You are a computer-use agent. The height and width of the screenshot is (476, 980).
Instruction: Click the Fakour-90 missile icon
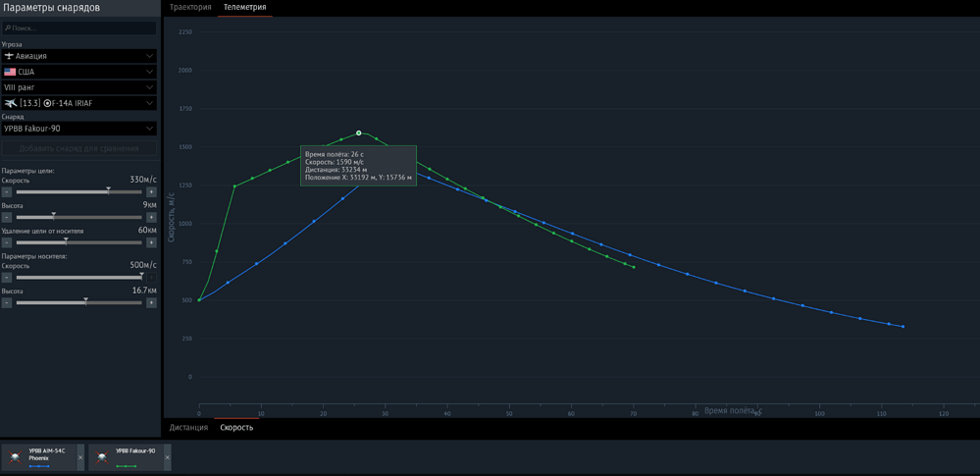click(103, 458)
